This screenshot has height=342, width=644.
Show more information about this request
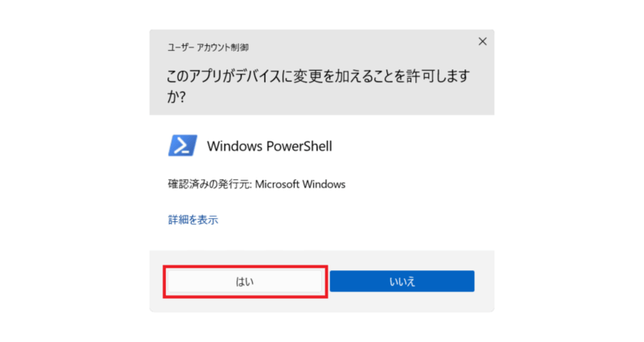[193, 220]
